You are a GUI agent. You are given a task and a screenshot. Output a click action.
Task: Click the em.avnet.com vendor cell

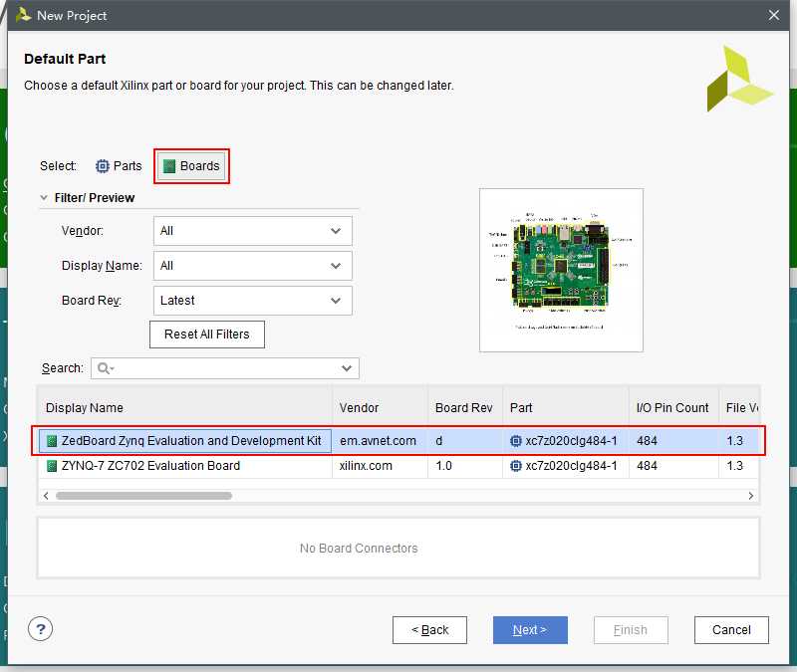[379, 441]
